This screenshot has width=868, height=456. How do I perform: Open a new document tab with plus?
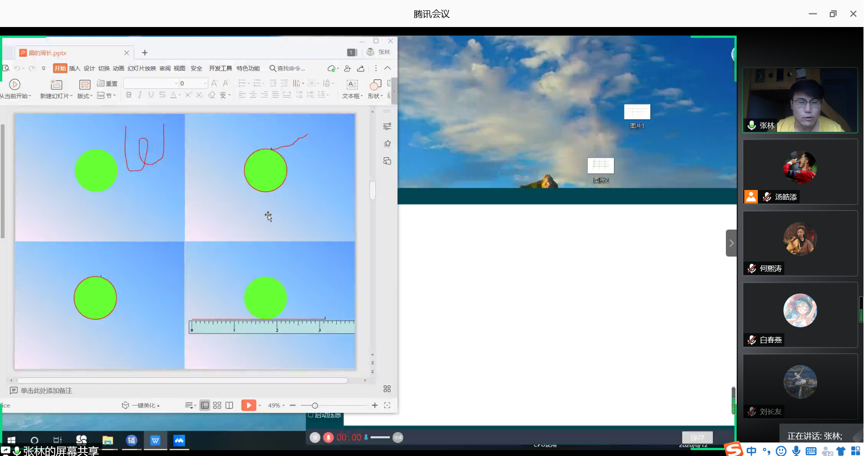[145, 53]
